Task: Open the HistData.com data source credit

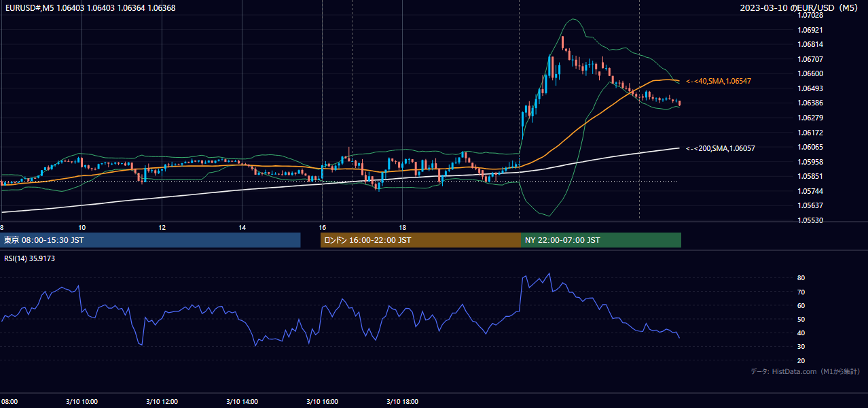Action: coord(806,371)
